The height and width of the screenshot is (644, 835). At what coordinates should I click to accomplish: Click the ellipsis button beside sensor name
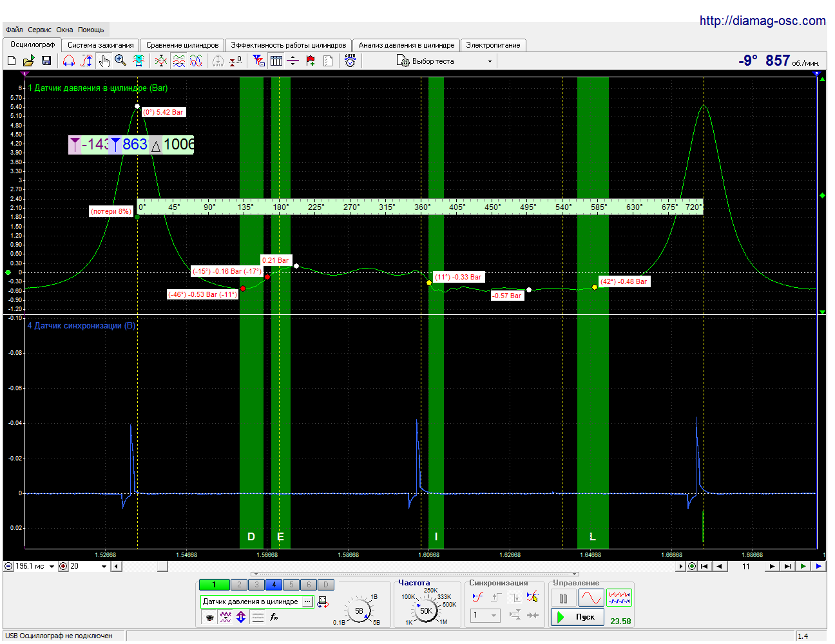click(x=308, y=601)
